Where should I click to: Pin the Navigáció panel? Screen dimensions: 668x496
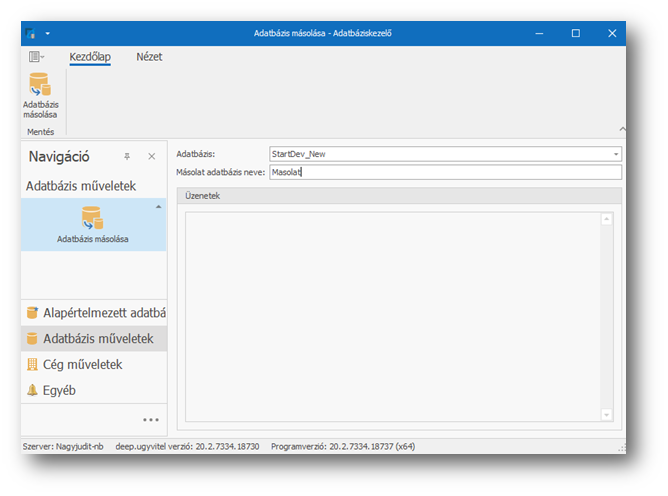(x=127, y=157)
